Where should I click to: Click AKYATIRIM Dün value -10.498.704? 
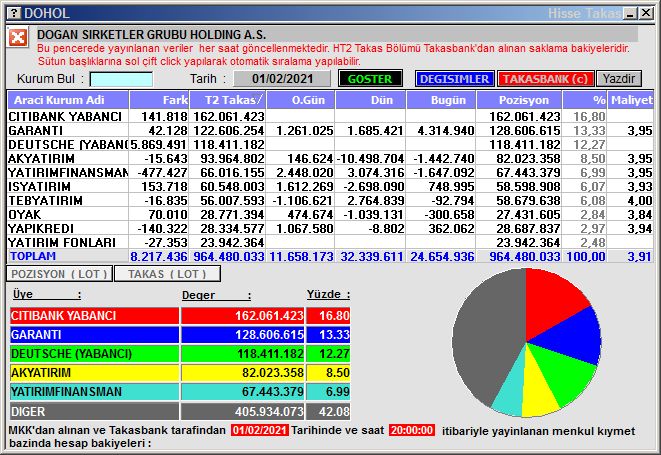[371, 159]
